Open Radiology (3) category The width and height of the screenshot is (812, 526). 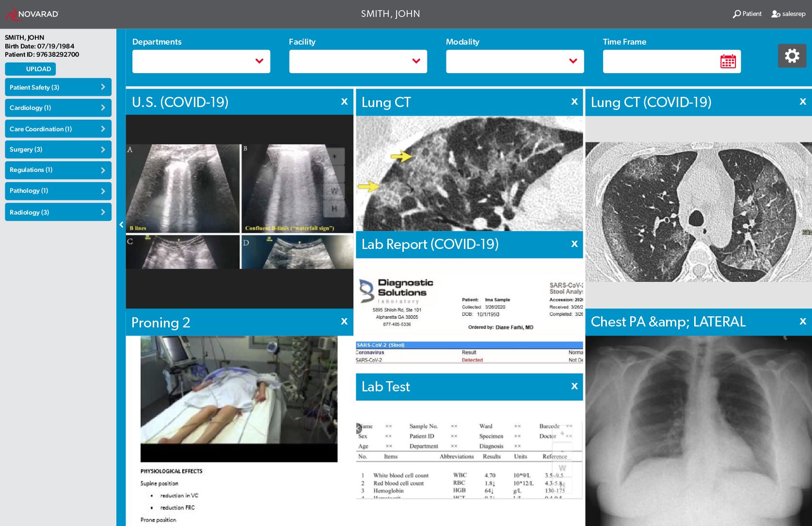[58, 212]
